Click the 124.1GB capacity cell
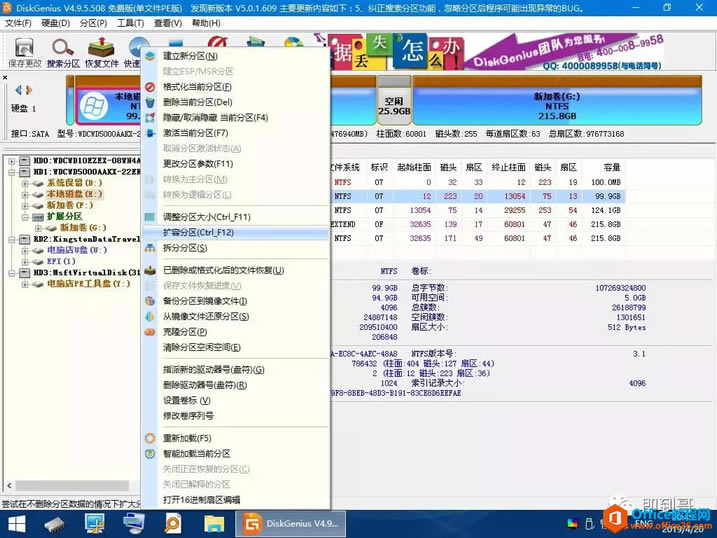This screenshot has height=538, width=717. click(x=605, y=210)
